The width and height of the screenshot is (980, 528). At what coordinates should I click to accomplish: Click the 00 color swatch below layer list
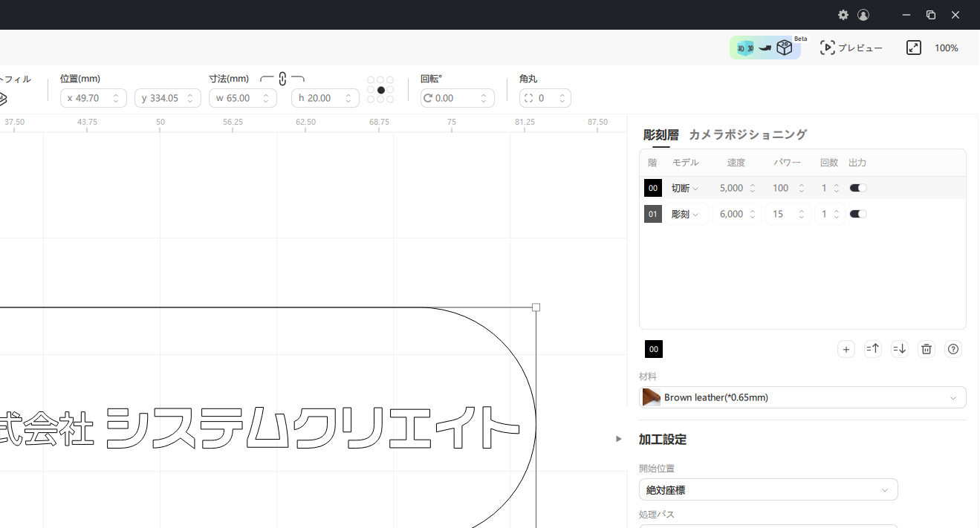(x=654, y=349)
